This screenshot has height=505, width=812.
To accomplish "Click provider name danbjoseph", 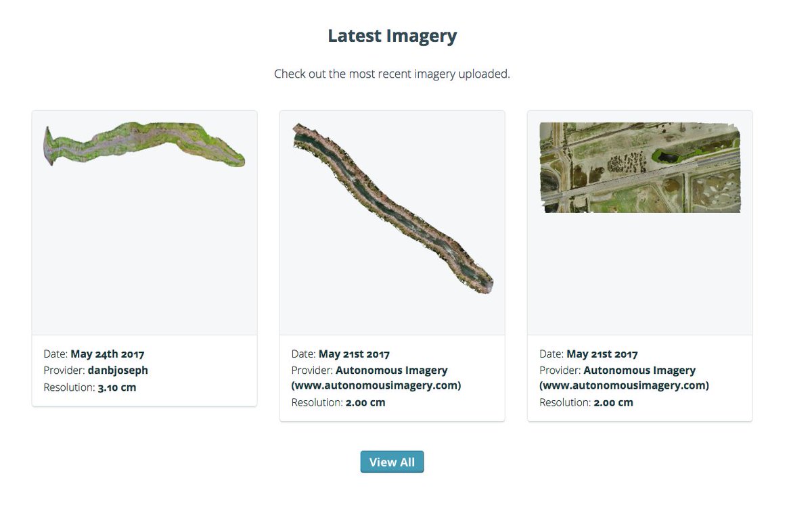I will click(x=118, y=370).
